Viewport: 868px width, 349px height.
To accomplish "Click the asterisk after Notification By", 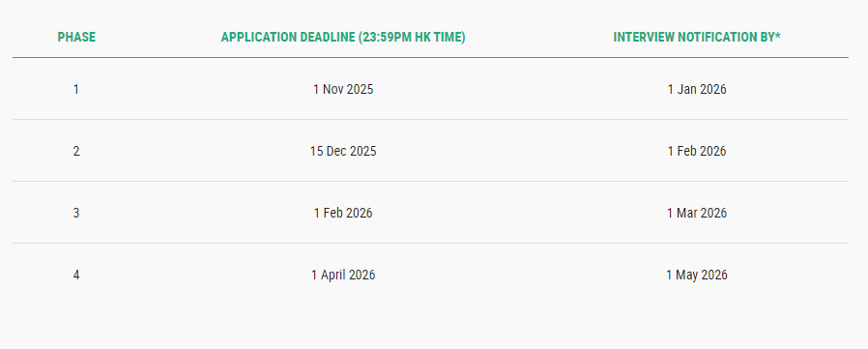I will [778, 36].
